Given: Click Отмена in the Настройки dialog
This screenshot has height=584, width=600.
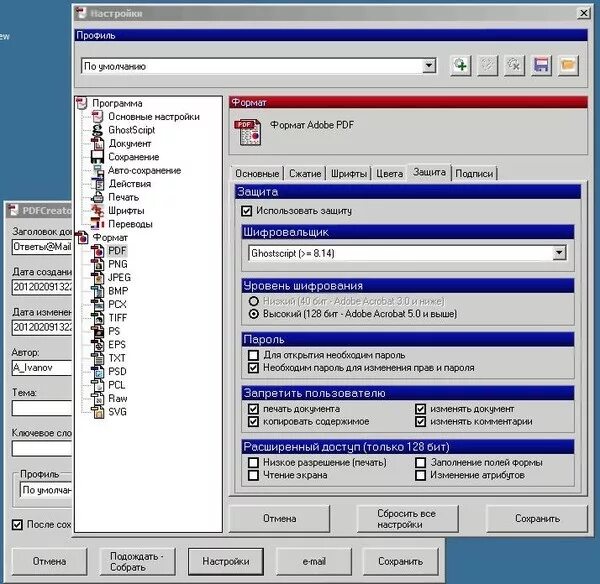Looking at the screenshot, I should tap(279, 519).
